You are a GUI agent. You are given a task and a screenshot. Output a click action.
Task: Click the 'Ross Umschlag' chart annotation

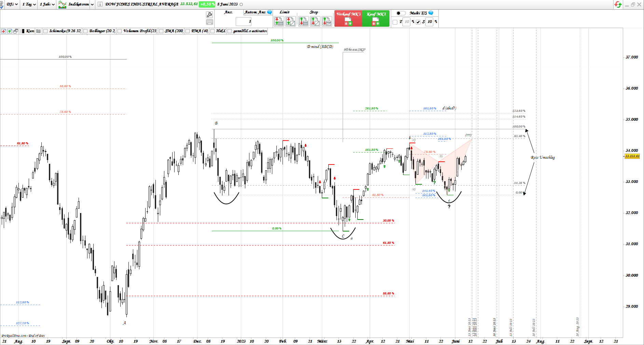pyautogui.click(x=543, y=158)
